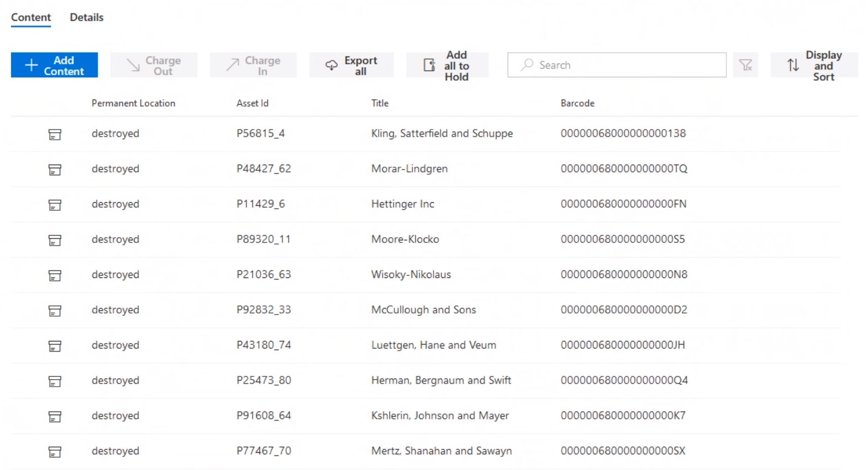Click the Search input field
This screenshot has width=868, height=470.
pyautogui.click(x=617, y=65)
